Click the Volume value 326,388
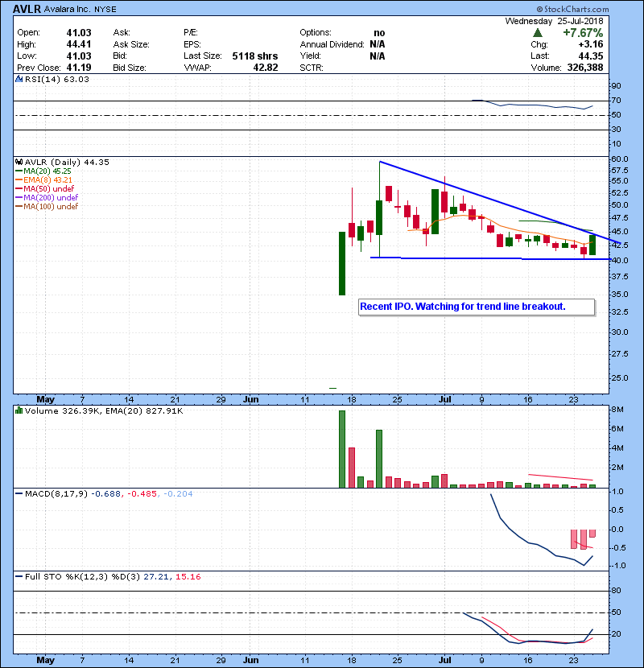The width and height of the screenshot is (644, 668). (585, 68)
